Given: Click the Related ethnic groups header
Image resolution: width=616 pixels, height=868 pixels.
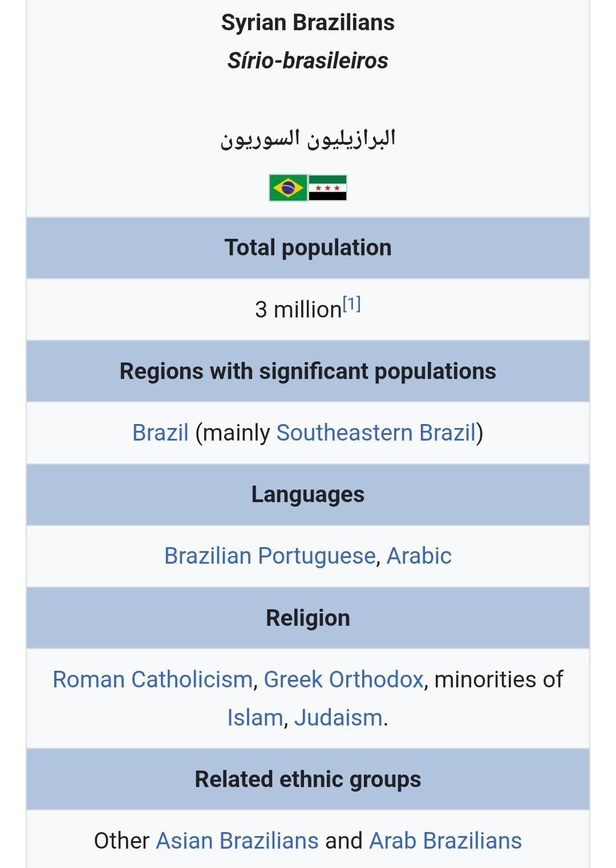Looking at the screenshot, I should coord(308,779).
